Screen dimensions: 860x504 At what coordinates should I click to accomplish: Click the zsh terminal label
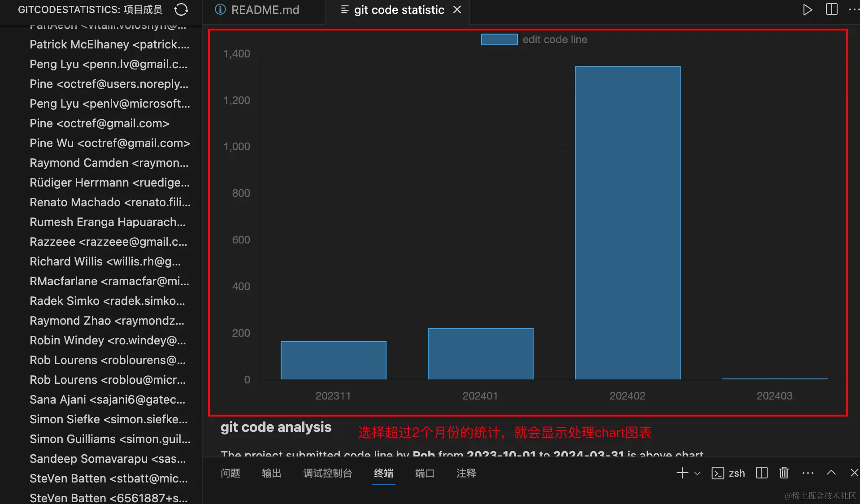point(737,473)
